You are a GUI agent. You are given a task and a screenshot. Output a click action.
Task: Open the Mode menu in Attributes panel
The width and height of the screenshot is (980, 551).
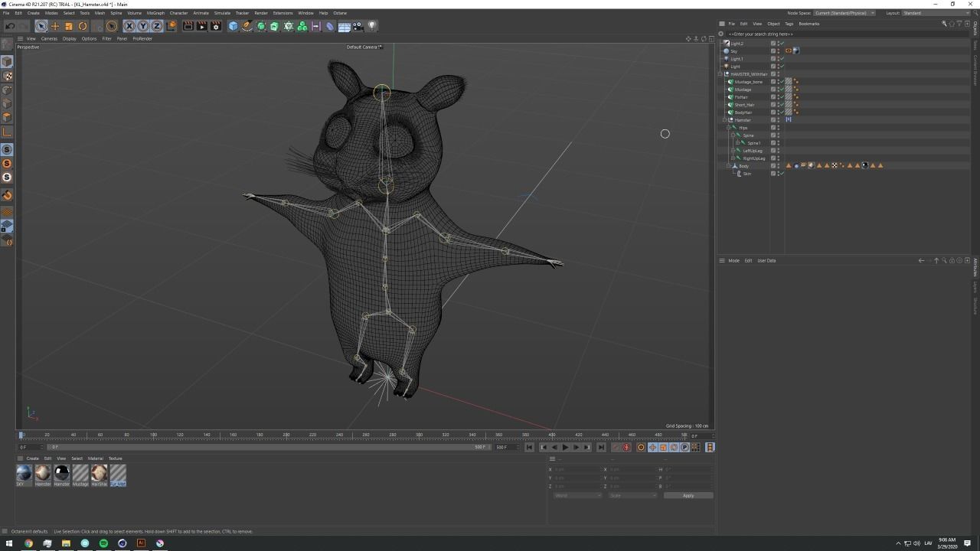coord(733,261)
